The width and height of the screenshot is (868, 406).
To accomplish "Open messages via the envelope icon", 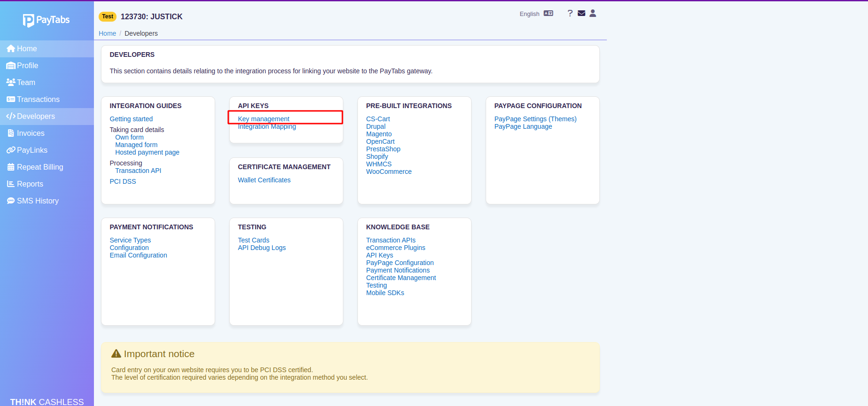I will coord(581,13).
